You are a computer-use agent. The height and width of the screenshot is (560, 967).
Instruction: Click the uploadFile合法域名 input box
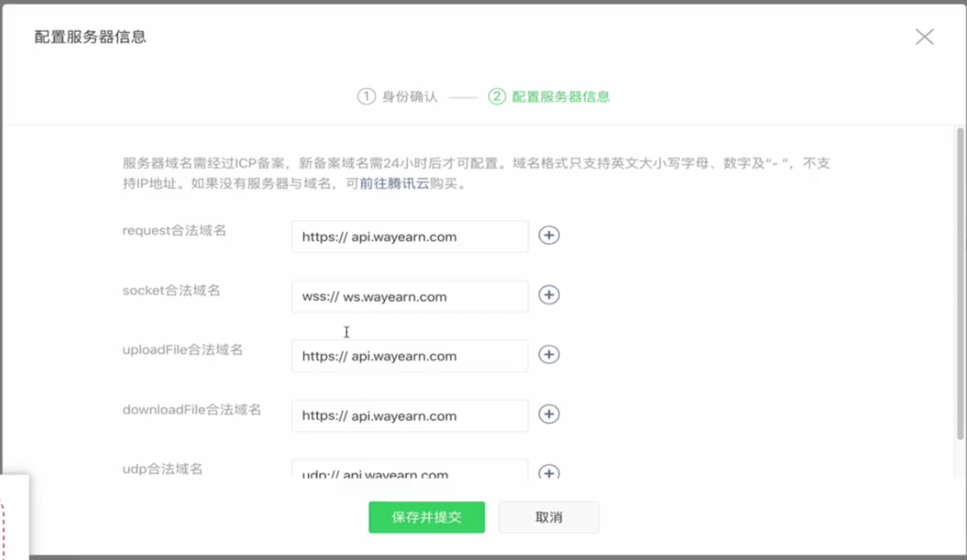point(409,356)
